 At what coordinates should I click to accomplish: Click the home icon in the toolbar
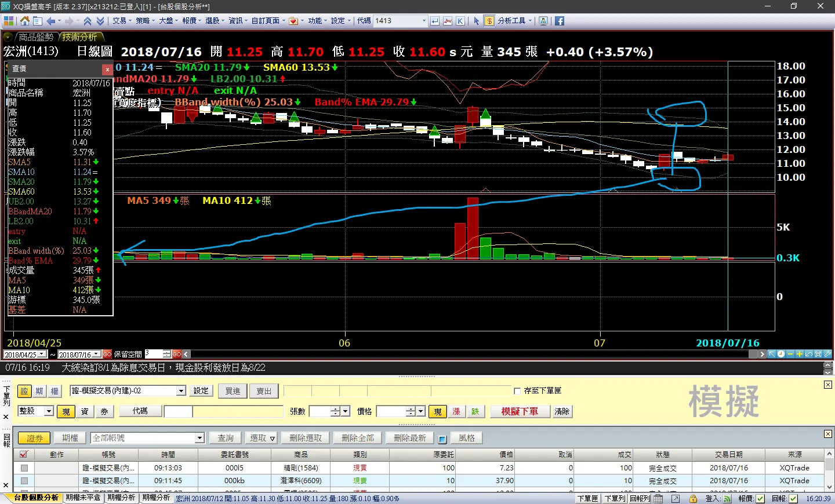[x=24, y=21]
